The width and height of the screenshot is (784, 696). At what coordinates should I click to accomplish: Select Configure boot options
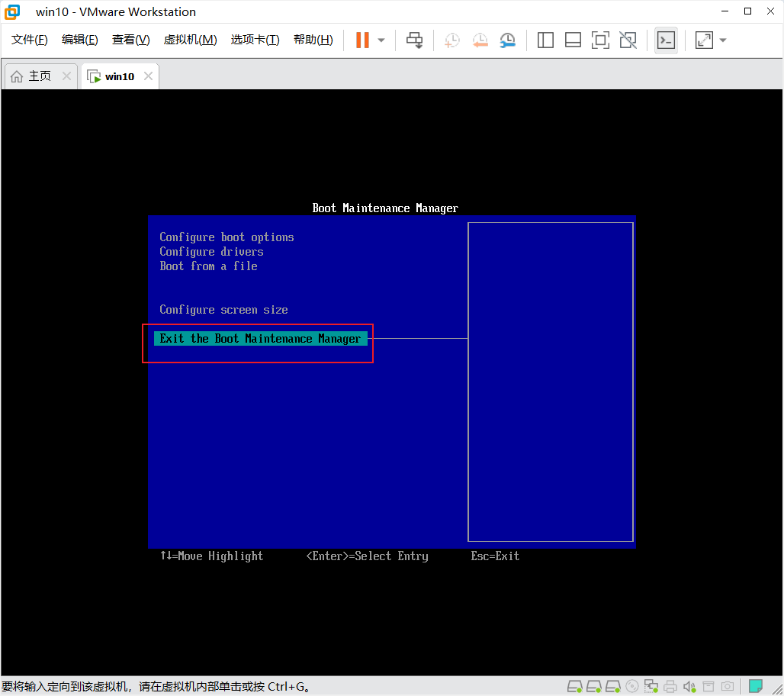pyautogui.click(x=227, y=237)
